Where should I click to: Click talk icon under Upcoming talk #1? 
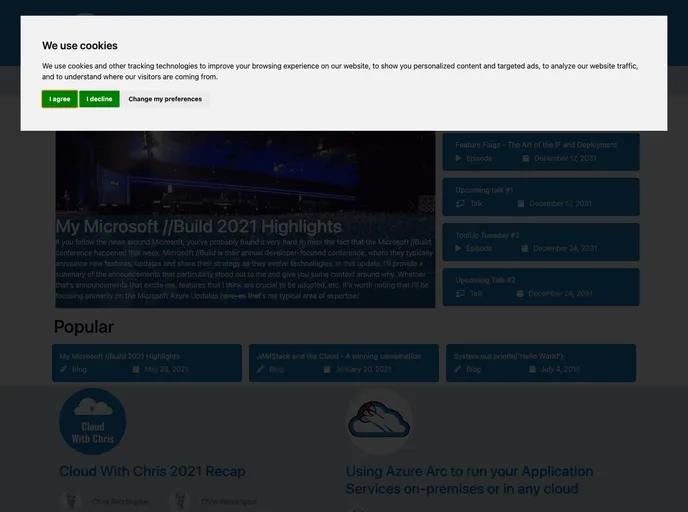click(x=460, y=204)
